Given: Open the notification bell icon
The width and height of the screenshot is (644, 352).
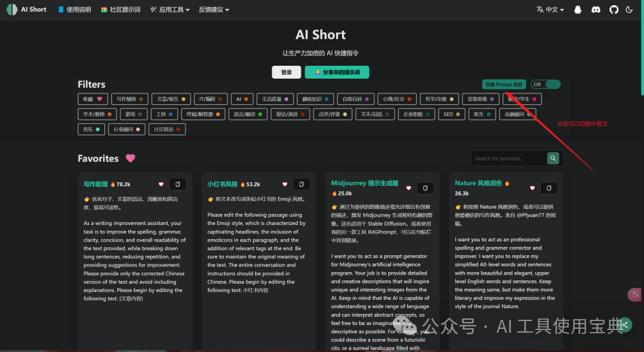Looking at the screenshot, I should pos(578,10).
